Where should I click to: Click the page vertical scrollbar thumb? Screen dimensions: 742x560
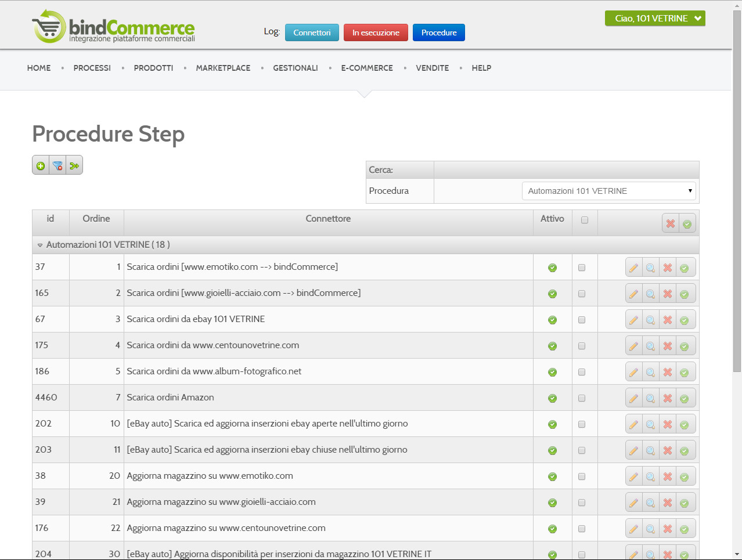point(737,192)
